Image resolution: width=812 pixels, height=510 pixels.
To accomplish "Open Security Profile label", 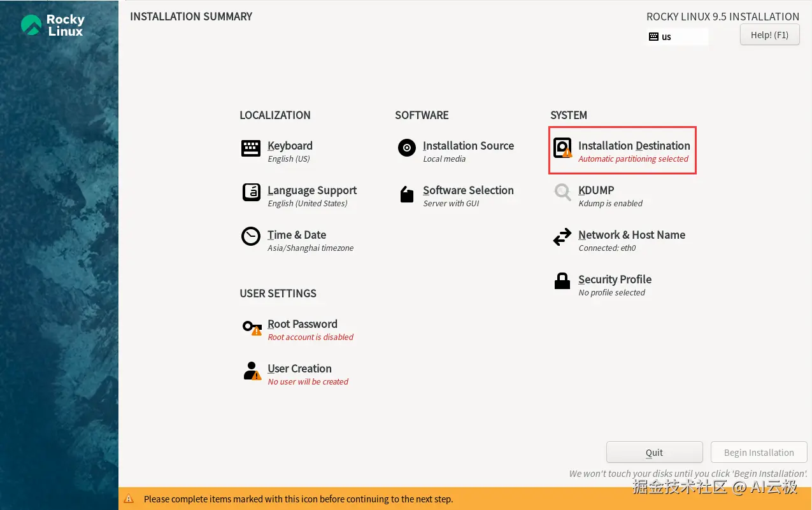I will pos(615,280).
